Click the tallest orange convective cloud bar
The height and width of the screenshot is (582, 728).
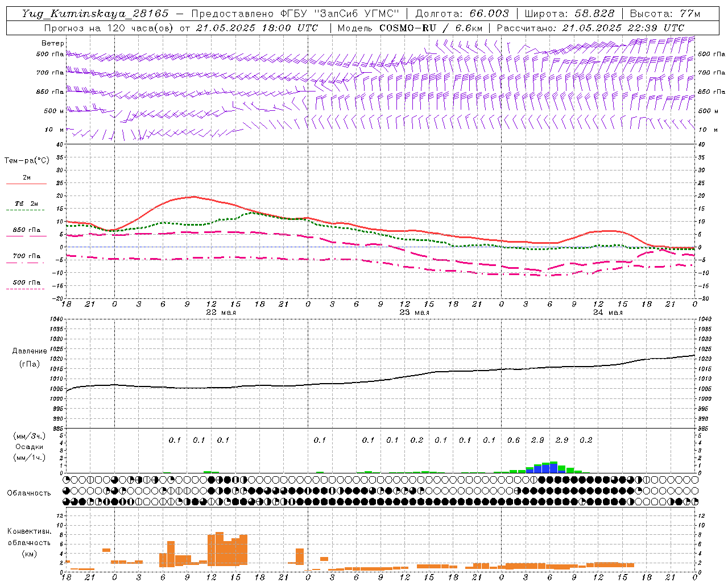tap(220, 548)
